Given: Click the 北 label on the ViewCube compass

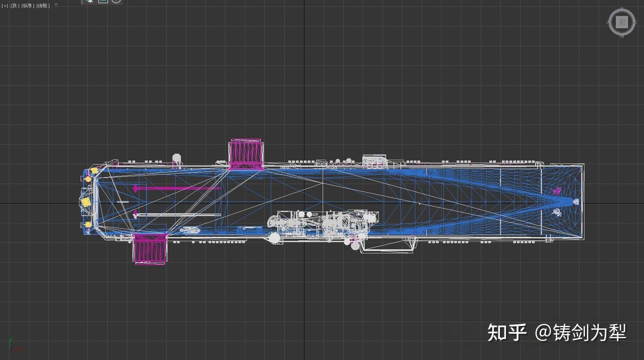Looking at the screenshot, I should pyautogui.click(x=622, y=9).
